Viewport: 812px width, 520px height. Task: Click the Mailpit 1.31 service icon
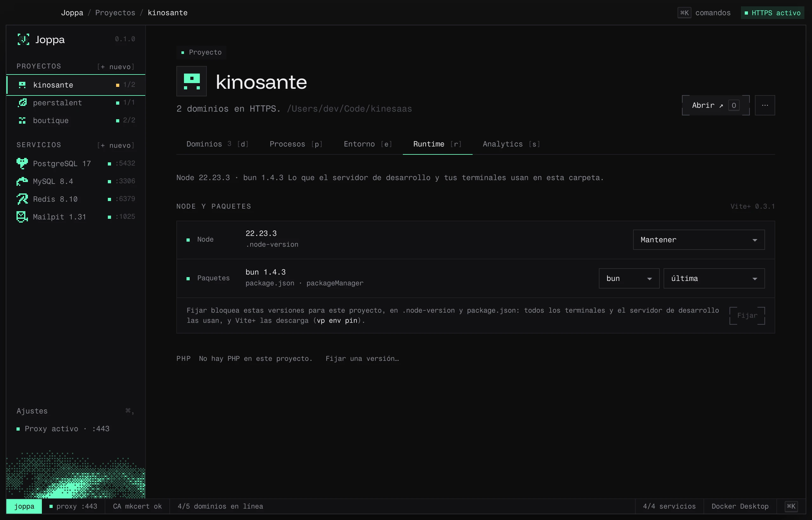point(22,217)
